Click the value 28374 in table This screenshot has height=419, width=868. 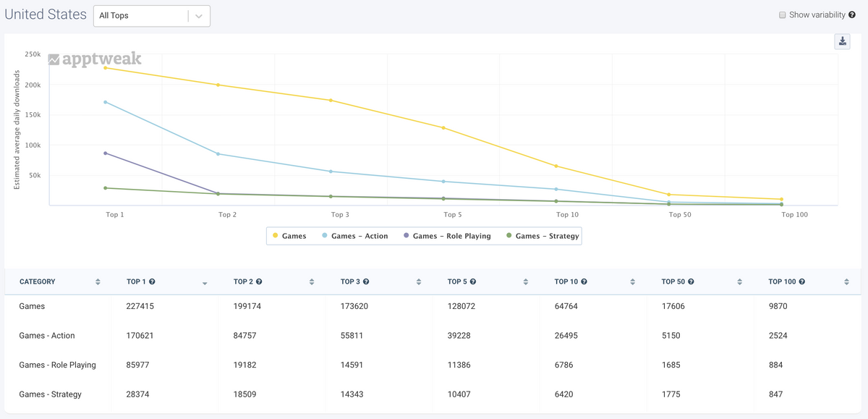pyautogui.click(x=138, y=394)
